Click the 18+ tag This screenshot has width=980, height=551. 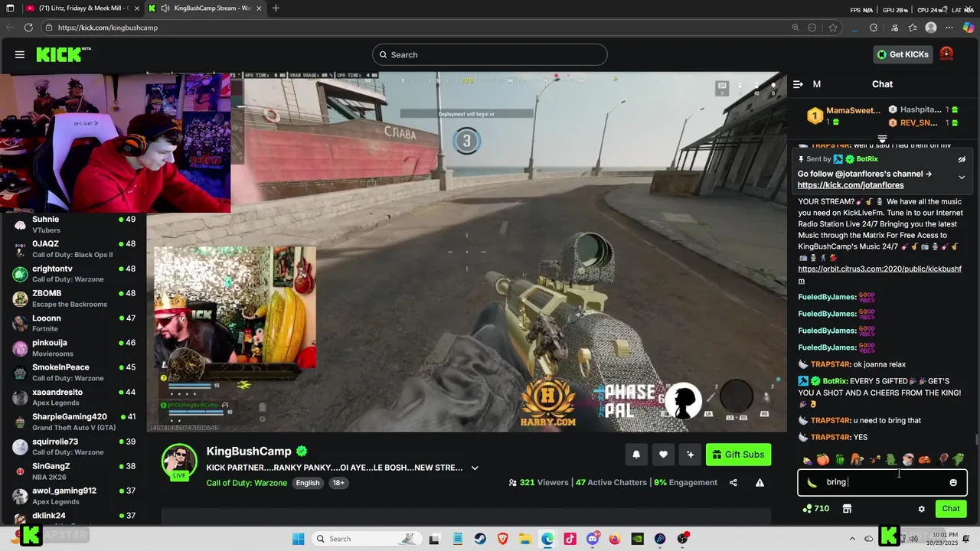pos(338,483)
